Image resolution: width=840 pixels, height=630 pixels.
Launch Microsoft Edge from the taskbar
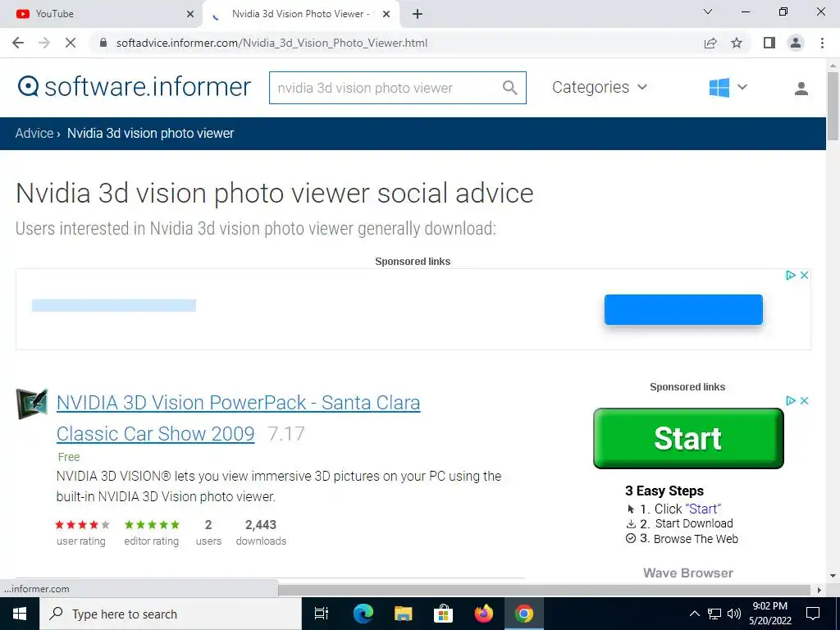[x=363, y=614]
